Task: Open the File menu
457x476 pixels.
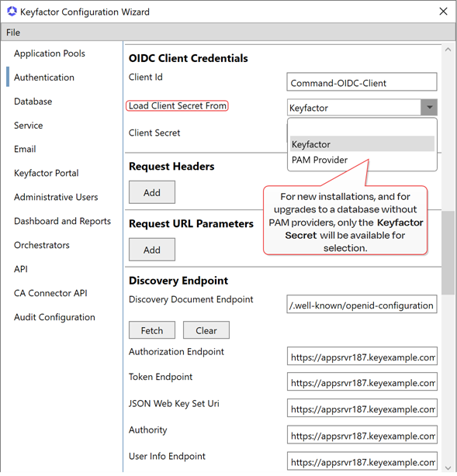Action: pyautogui.click(x=13, y=33)
